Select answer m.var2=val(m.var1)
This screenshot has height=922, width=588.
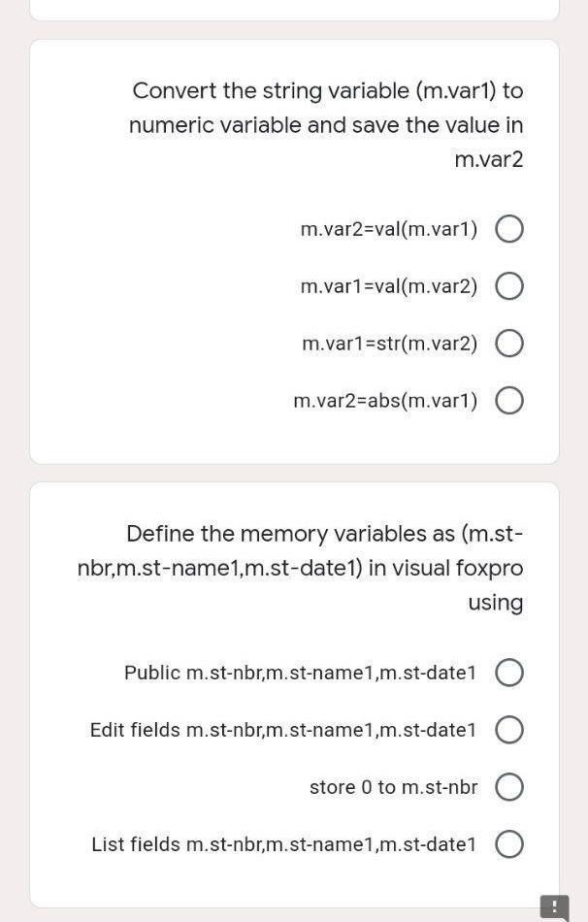(509, 229)
